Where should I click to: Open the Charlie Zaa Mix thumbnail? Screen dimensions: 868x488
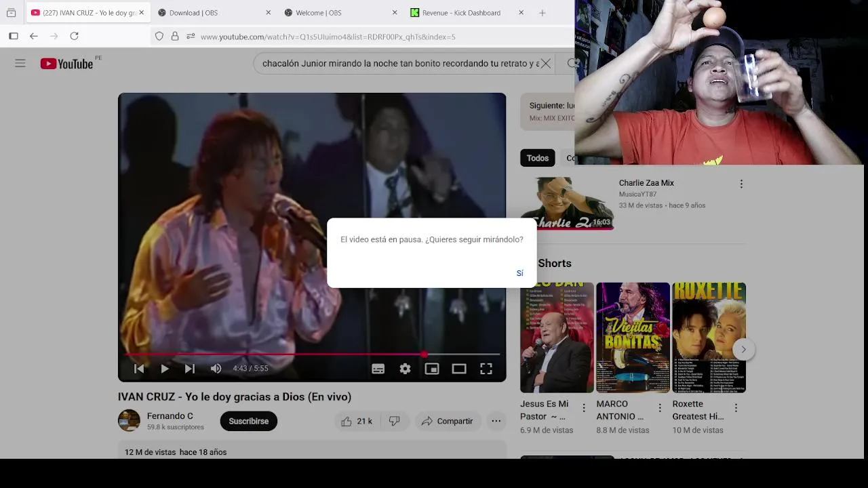[566, 203]
